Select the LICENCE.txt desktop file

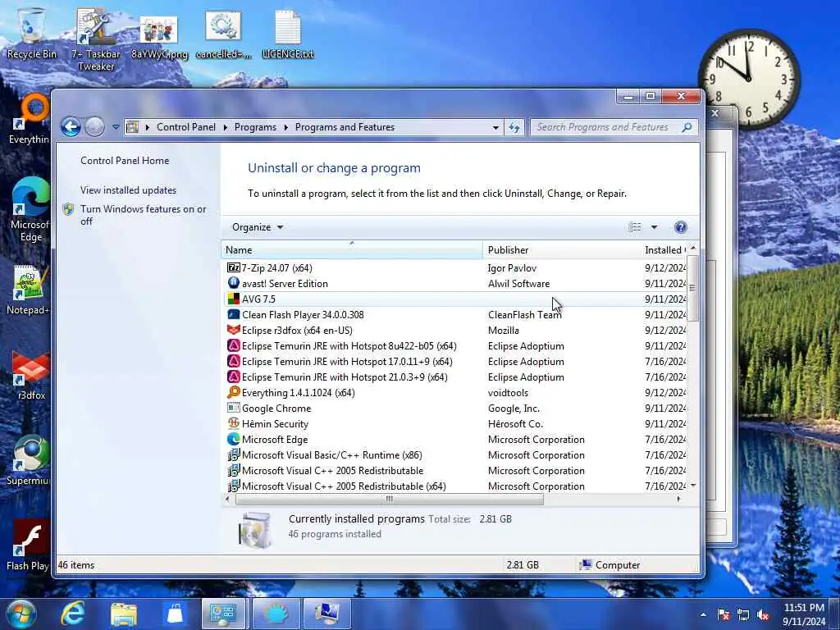(x=288, y=34)
